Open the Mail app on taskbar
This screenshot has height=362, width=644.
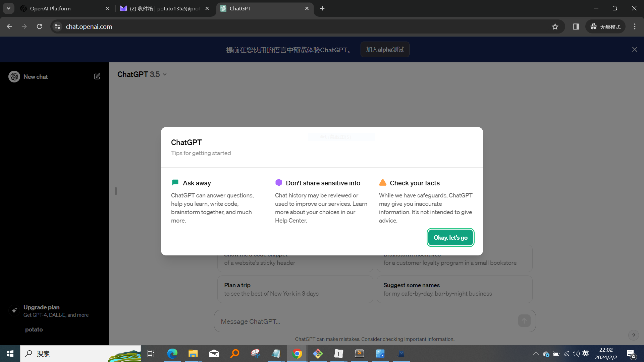[214, 354]
